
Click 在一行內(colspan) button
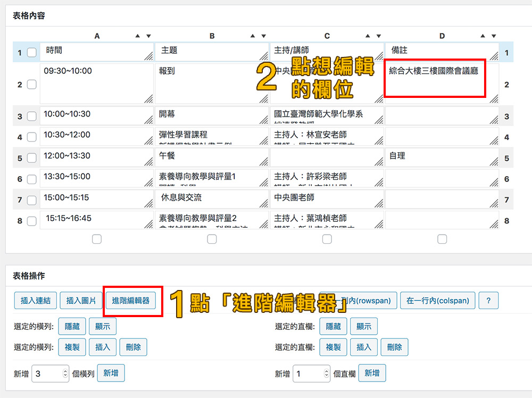point(437,301)
